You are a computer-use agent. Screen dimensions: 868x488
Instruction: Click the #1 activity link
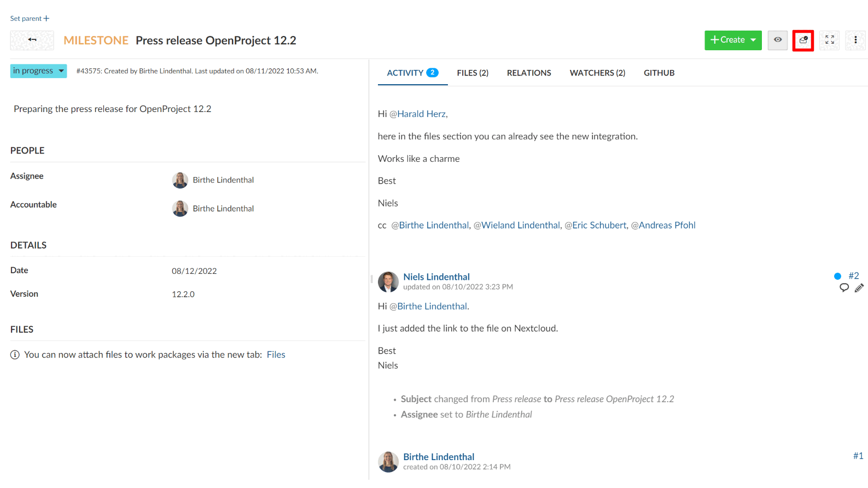coord(858,456)
